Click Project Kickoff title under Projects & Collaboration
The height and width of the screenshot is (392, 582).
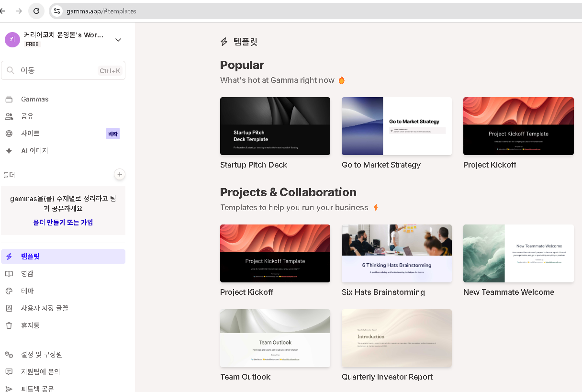246,292
